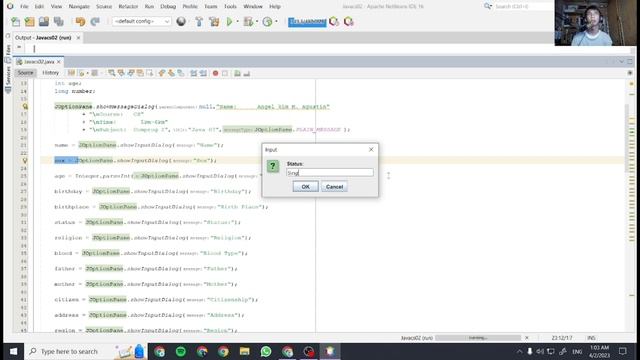Screen dimensions: 640x360
Task: Open the Refactor menu
Action: coord(128,7)
